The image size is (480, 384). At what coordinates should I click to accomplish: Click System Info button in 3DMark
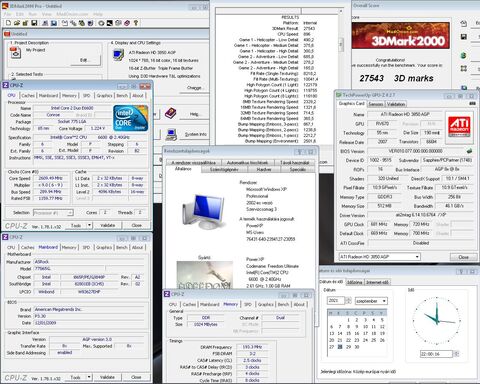click(196, 134)
